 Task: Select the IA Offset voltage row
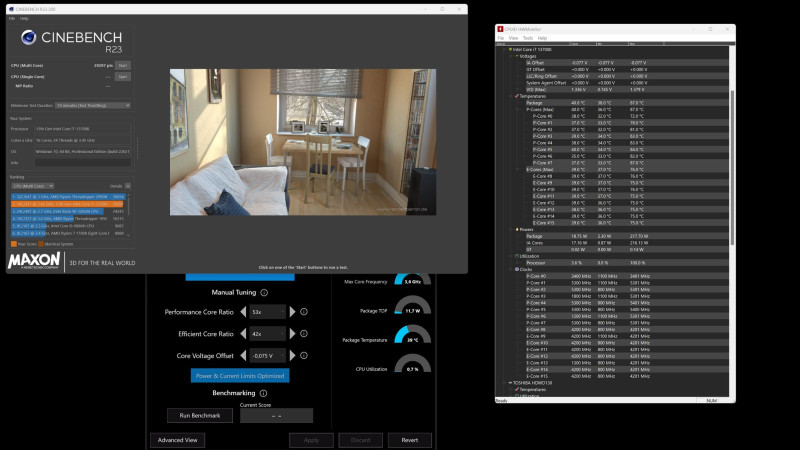coord(627,63)
